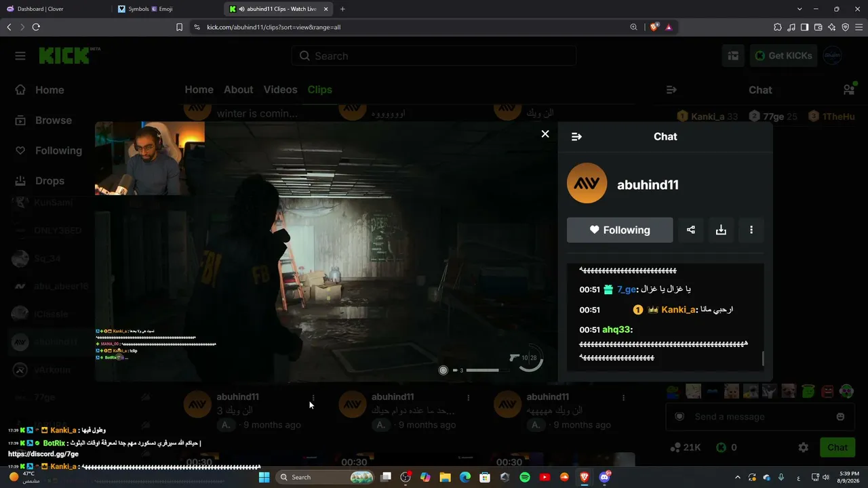Switch to the channel Videos tab
Viewport: 868px width, 488px height.
(x=280, y=89)
